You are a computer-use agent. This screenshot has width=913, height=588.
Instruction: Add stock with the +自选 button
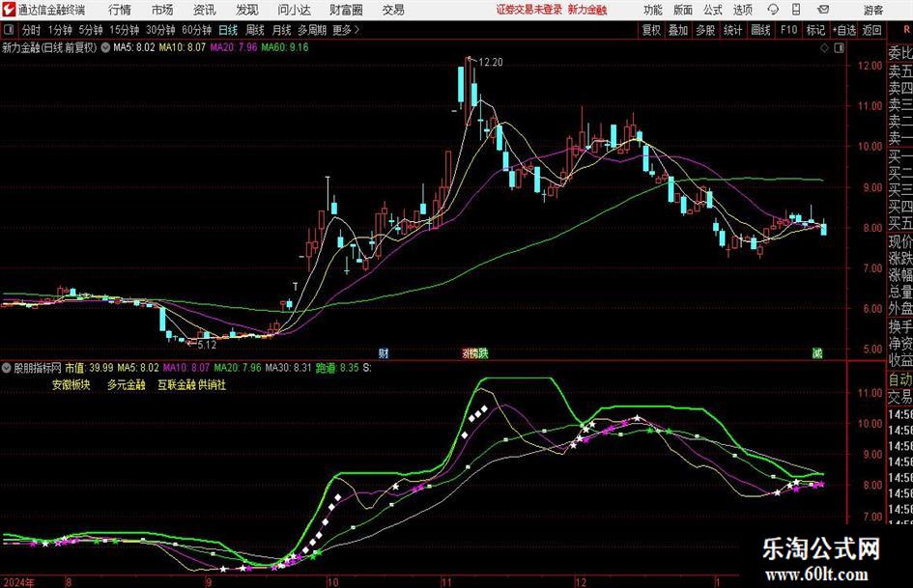(x=843, y=30)
